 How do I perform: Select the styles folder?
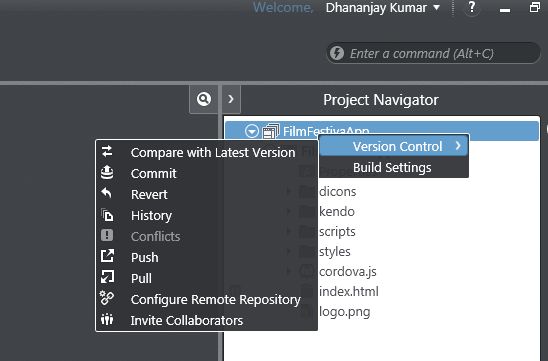(x=334, y=251)
